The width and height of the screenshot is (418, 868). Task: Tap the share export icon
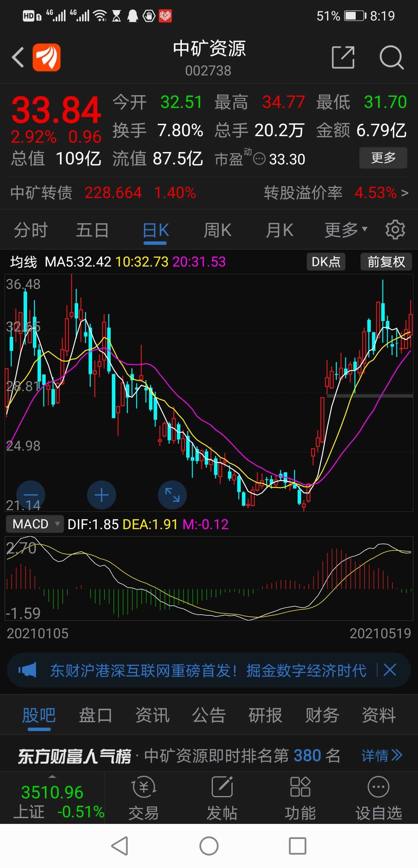(343, 57)
